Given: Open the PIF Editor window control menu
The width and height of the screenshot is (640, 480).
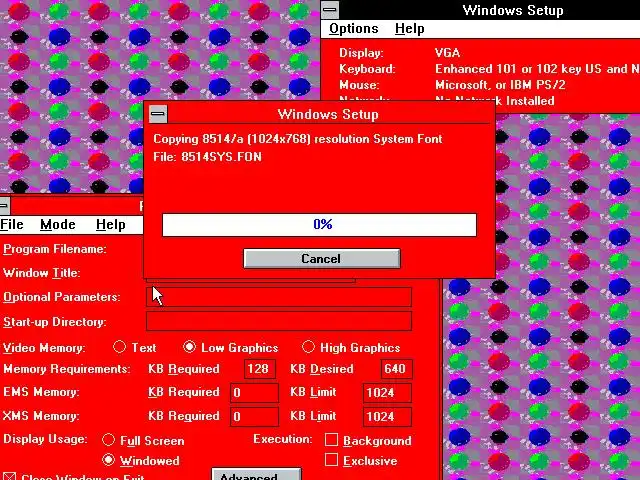Looking at the screenshot, I should [4, 206].
